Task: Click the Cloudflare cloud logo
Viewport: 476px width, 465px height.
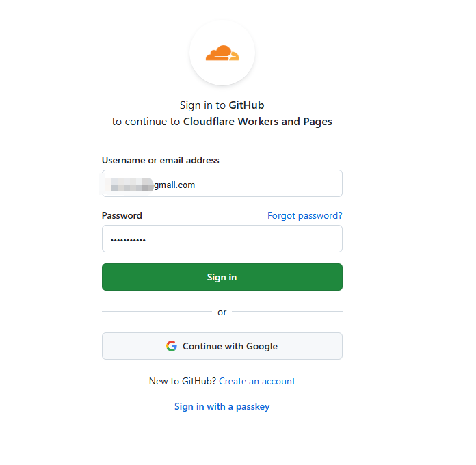Action: (222, 53)
